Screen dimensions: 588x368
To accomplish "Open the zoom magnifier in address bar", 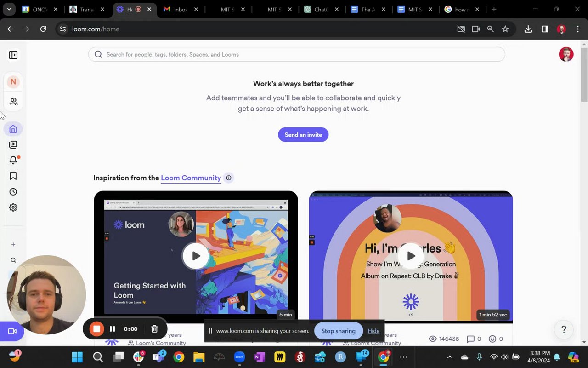I will [491, 29].
